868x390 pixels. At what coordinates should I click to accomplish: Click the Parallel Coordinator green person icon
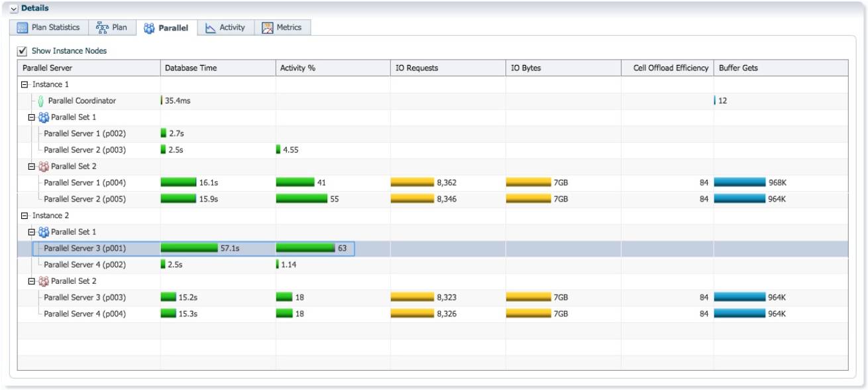click(40, 101)
